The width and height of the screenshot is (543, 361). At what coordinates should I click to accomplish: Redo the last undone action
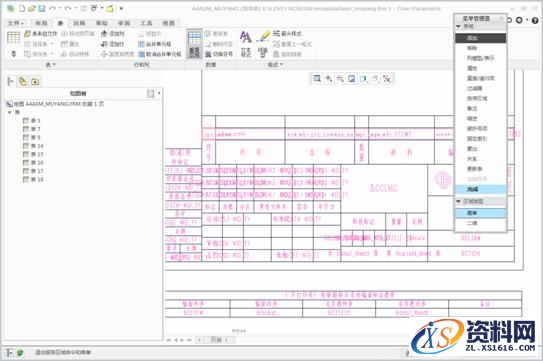click(x=68, y=8)
